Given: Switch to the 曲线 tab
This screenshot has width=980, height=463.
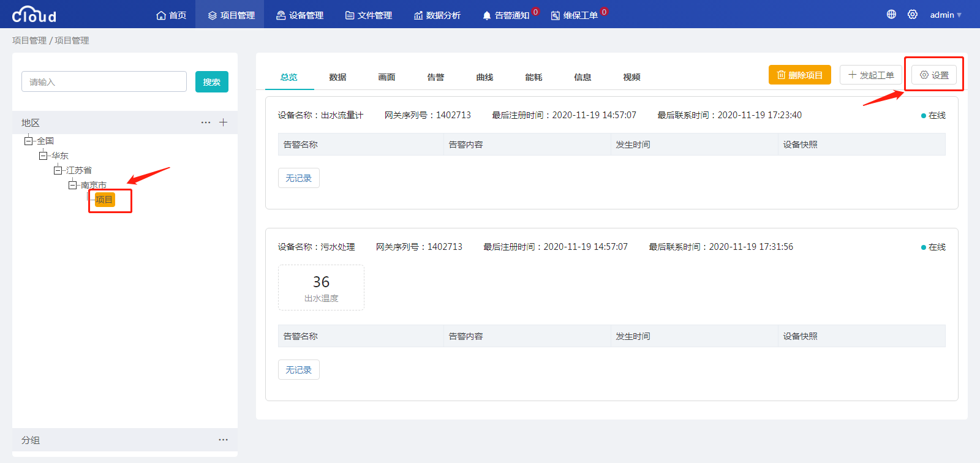Looking at the screenshot, I should 485,77.
